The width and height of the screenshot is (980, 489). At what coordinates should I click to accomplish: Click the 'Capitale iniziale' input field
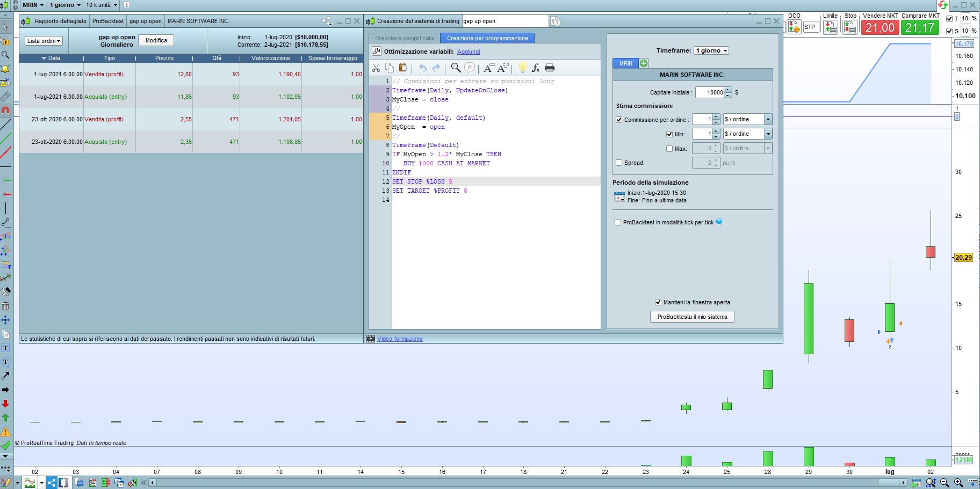710,92
